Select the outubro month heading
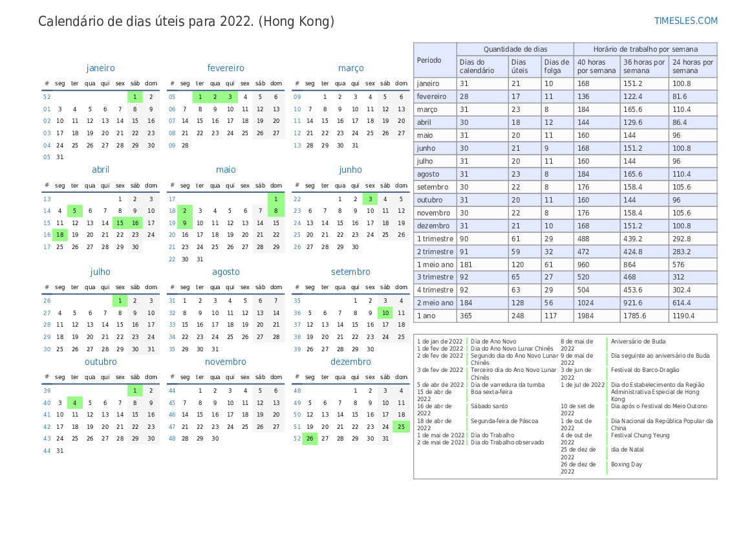The width and height of the screenshot is (756, 535). tap(100, 362)
